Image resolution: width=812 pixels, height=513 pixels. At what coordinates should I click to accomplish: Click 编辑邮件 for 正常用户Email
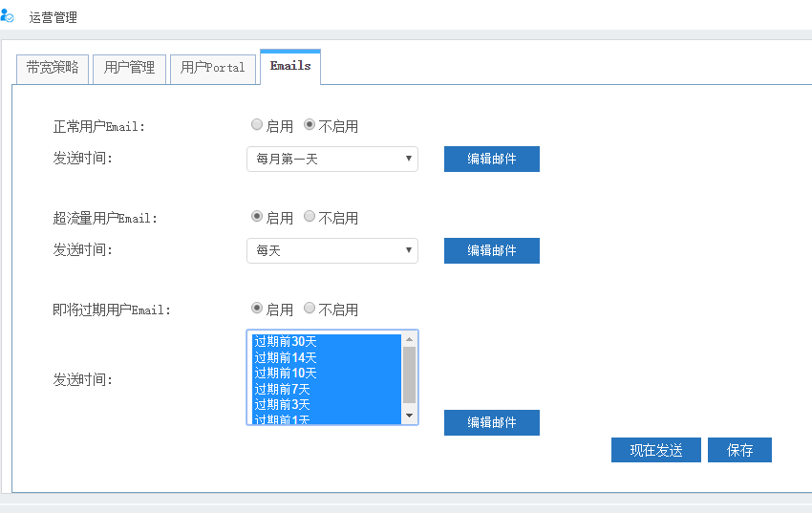491,159
